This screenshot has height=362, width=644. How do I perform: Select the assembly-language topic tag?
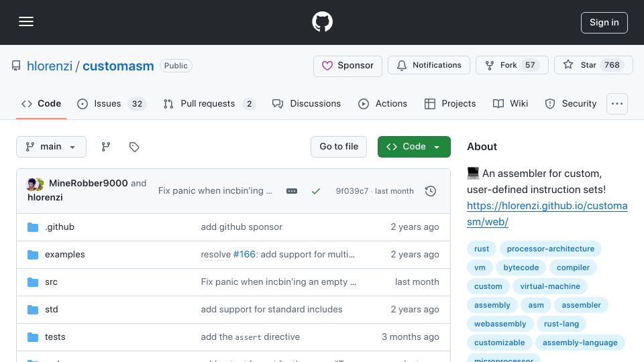580,343
